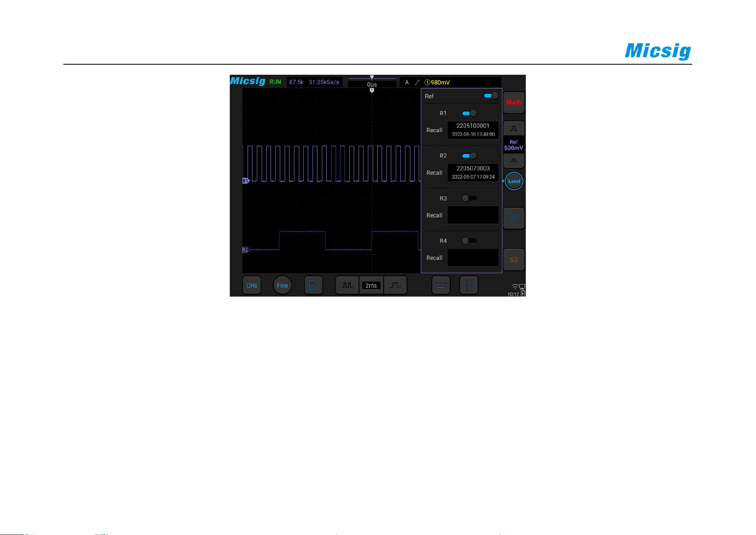Enable the R3 reference switch
This screenshot has height=535, width=756.
469,198
